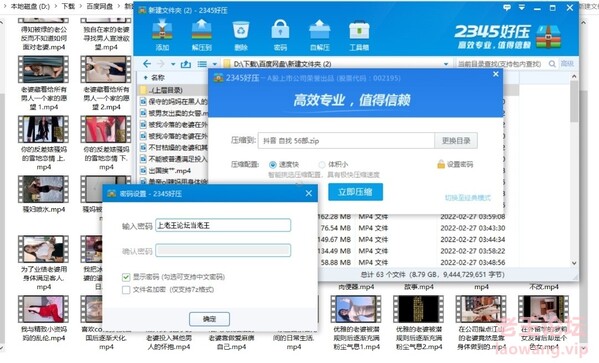The image size is (599, 363).
Task: Click the 切换至经典模式 link
Action: pyautogui.click(x=468, y=198)
